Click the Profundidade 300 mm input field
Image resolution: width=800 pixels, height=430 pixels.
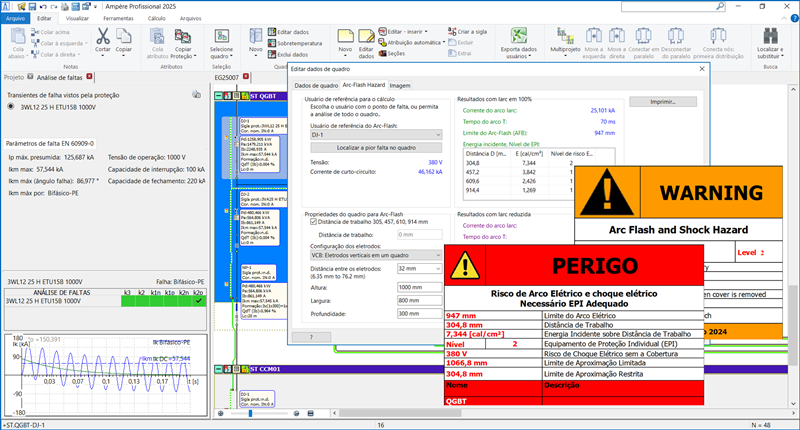point(419,314)
